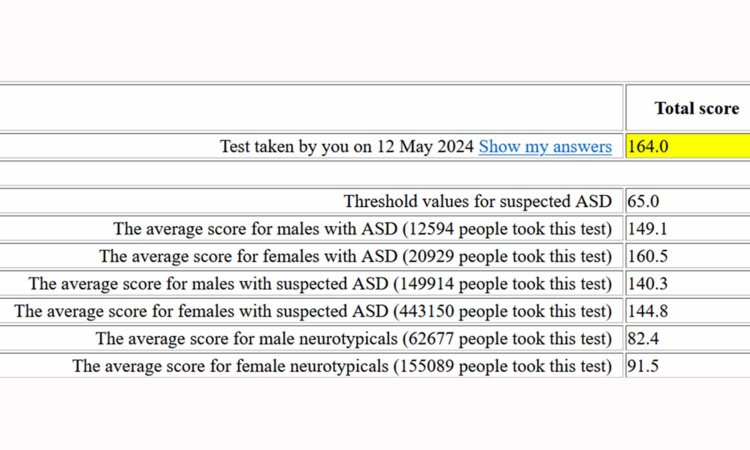Image resolution: width=750 pixels, height=450 pixels.
Task: Select the females with ASD average row label
Action: pos(355,256)
